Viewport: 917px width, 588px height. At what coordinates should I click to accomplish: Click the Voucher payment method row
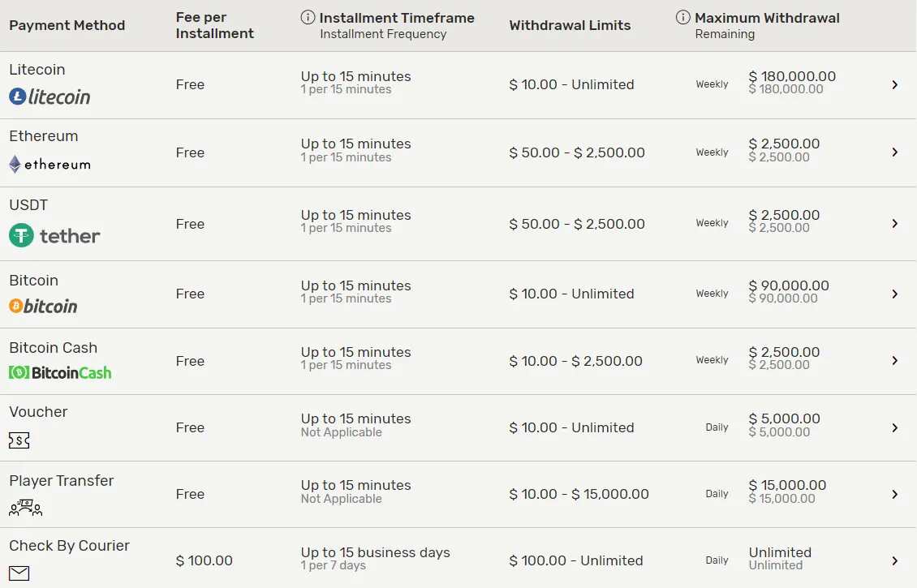[38, 412]
